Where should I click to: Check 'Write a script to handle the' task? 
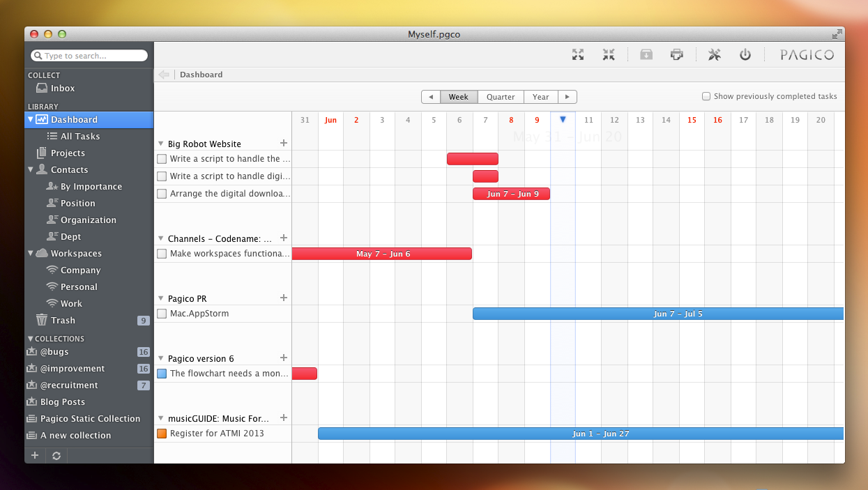coord(162,159)
